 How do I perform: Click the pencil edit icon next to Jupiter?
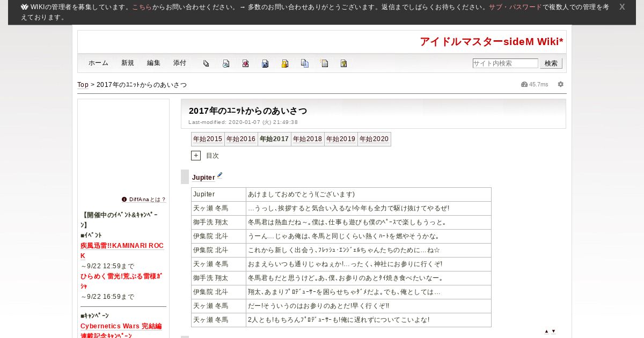(x=219, y=175)
